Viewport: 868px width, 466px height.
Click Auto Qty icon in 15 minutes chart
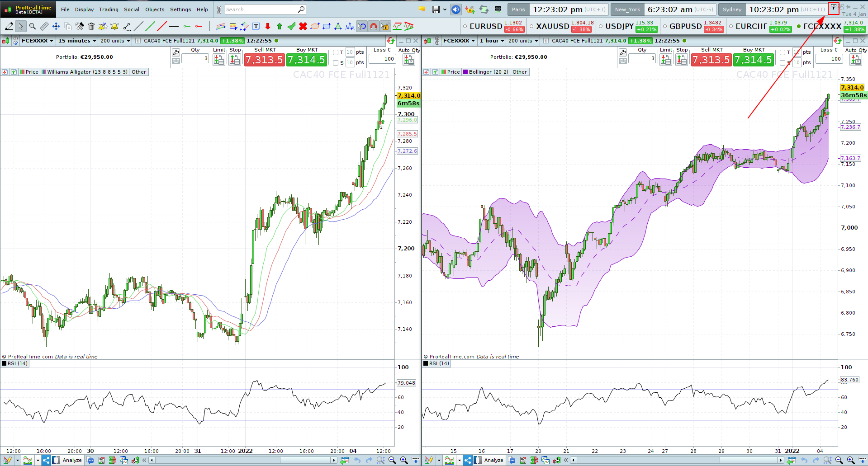409,59
